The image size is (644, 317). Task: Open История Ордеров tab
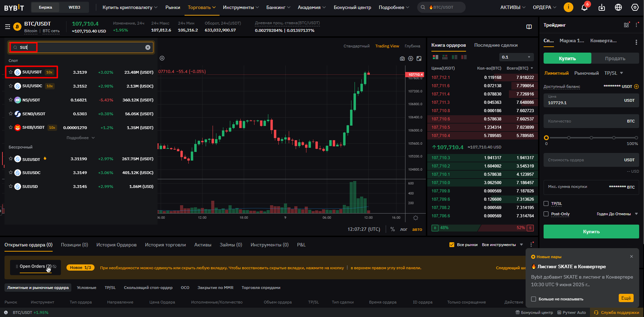tap(116, 245)
